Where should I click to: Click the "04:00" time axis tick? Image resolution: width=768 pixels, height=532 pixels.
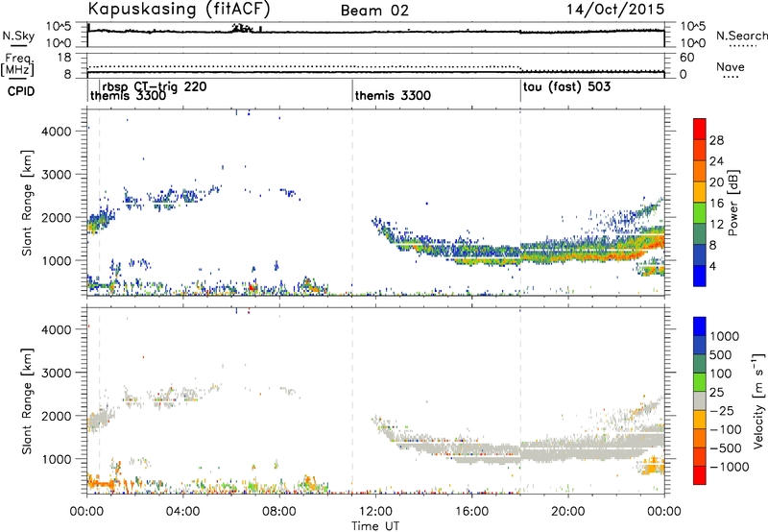coord(183,512)
